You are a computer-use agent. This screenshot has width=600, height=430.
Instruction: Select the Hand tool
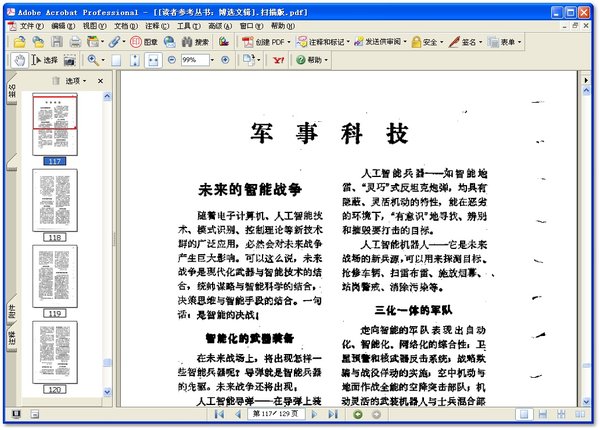[x=20, y=60]
